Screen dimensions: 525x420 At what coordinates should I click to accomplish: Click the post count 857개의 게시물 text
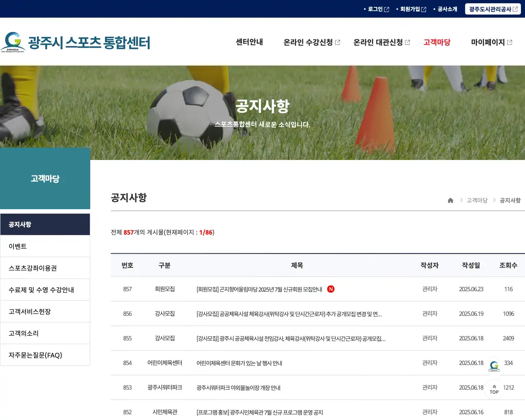[x=144, y=232]
